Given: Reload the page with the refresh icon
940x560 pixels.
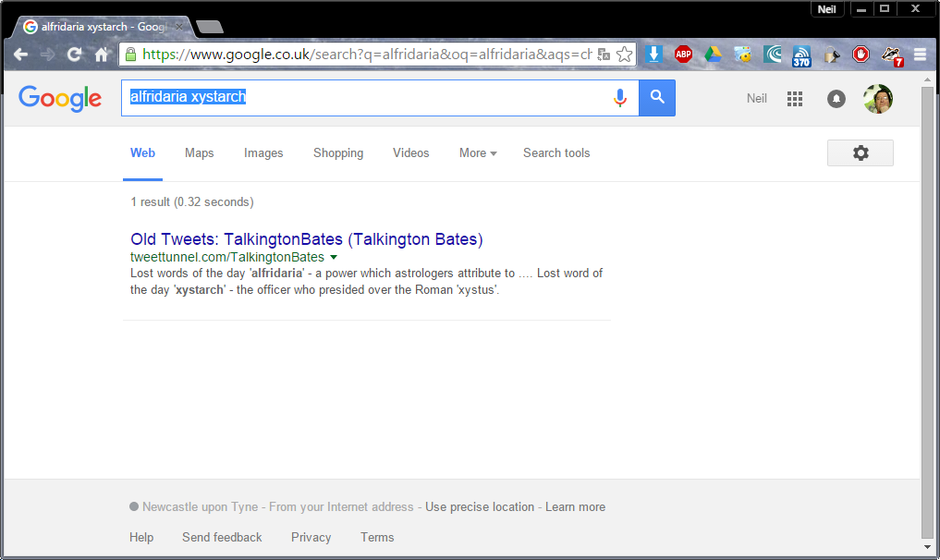Looking at the screenshot, I should tap(73, 55).
